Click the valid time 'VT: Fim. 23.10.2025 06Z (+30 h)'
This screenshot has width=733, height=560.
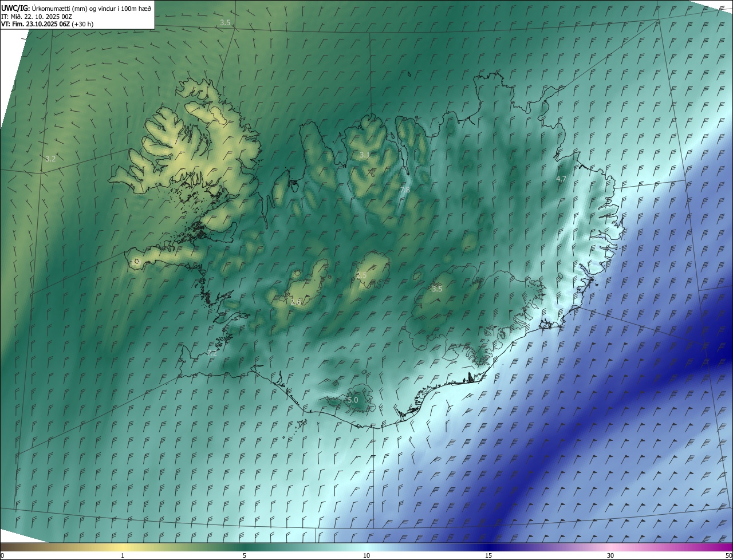tap(48, 24)
